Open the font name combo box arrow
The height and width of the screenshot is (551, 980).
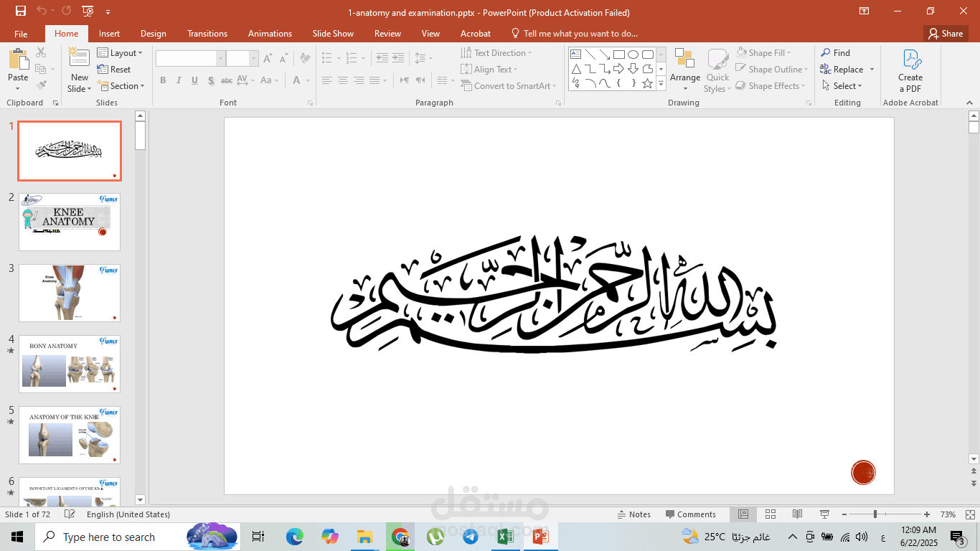click(221, 59)
